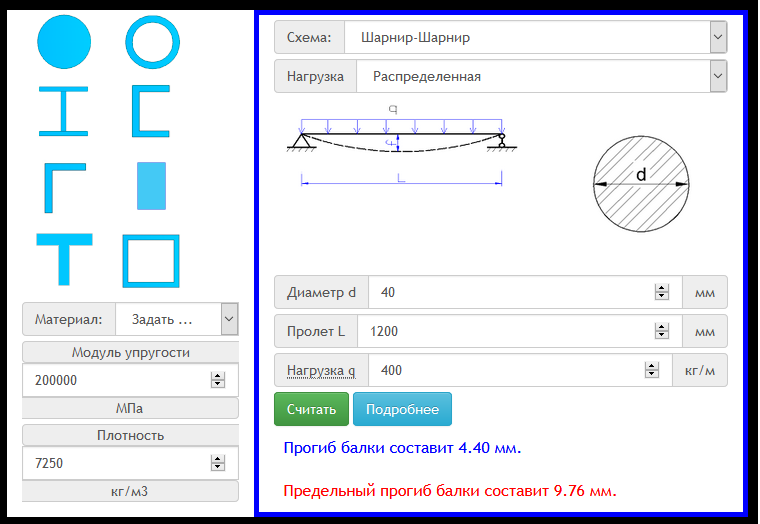The image size is (760, 524).
Task: Adjust the Нагрузка q stepper
Action: (x=652, y=370)
